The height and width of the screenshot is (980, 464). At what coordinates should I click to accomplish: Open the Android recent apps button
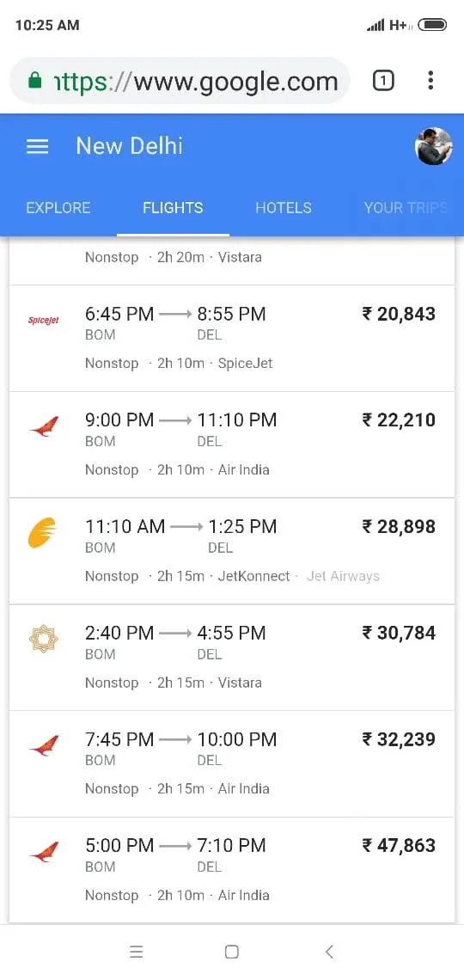point(136,952)
